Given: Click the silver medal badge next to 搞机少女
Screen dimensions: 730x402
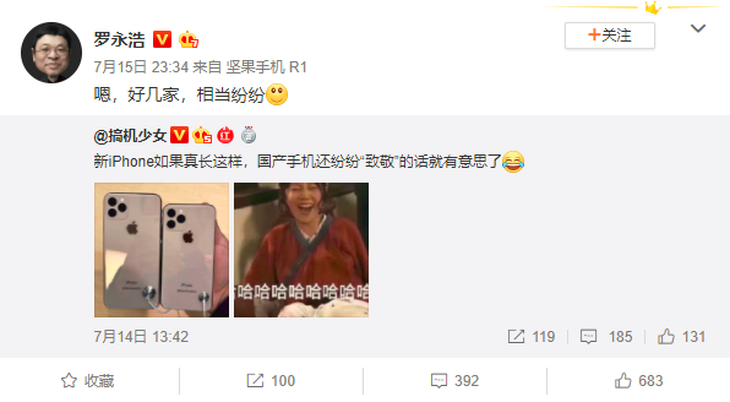Looking at the screenshot, I should tap(249, 135).
